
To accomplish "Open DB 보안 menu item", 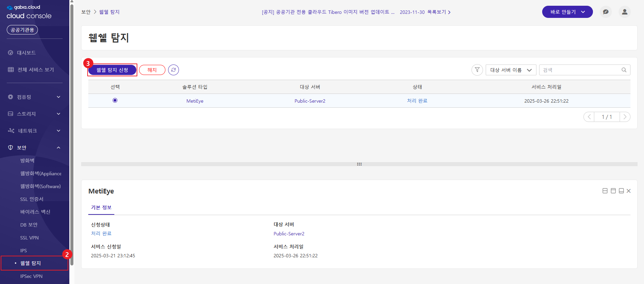I will tap(29, 225).
